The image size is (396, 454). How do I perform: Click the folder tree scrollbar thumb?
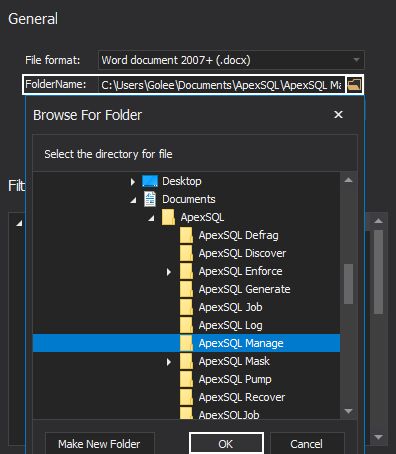coord(348,284)
